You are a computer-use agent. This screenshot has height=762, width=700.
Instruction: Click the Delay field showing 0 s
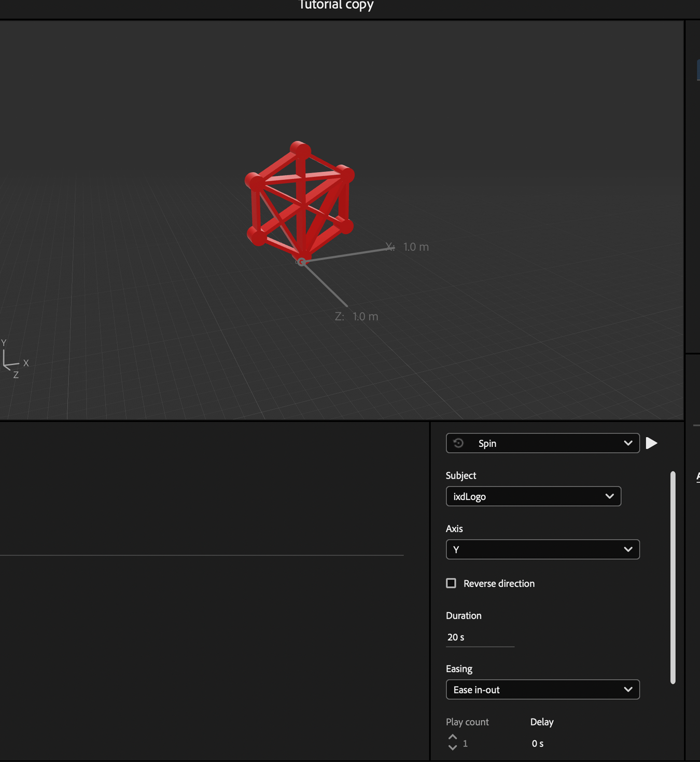(x=538, y=743)
